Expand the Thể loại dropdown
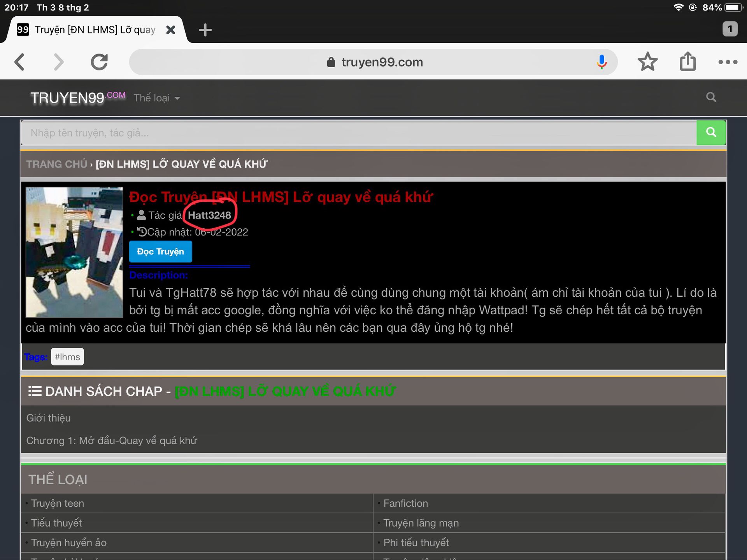 [x=156, y=98]
